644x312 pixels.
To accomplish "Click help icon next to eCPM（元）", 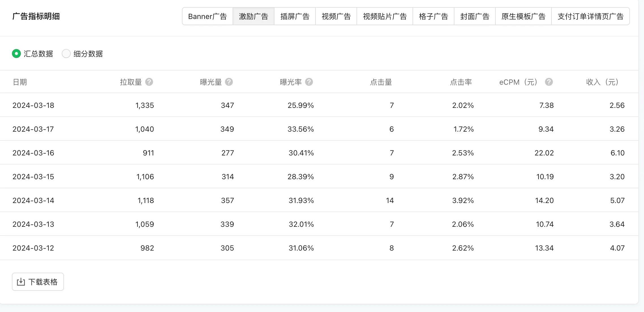I will point(549,82).
